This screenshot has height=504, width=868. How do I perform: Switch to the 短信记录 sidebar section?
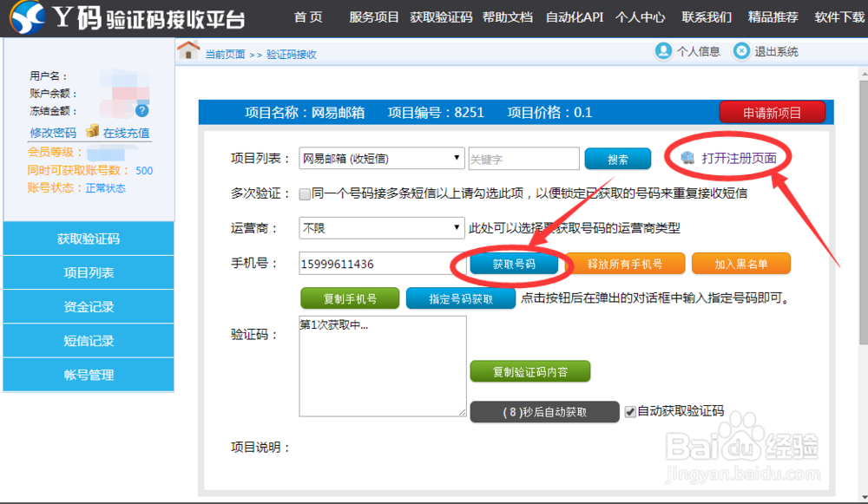click(x=89, y=340)
